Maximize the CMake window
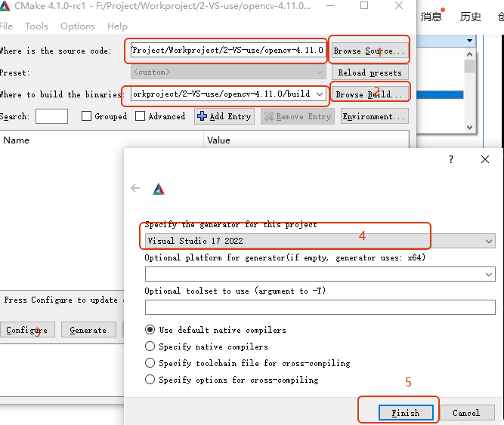Image resolution: width=504 pixels, height=425 pixels. click(364, 5)
